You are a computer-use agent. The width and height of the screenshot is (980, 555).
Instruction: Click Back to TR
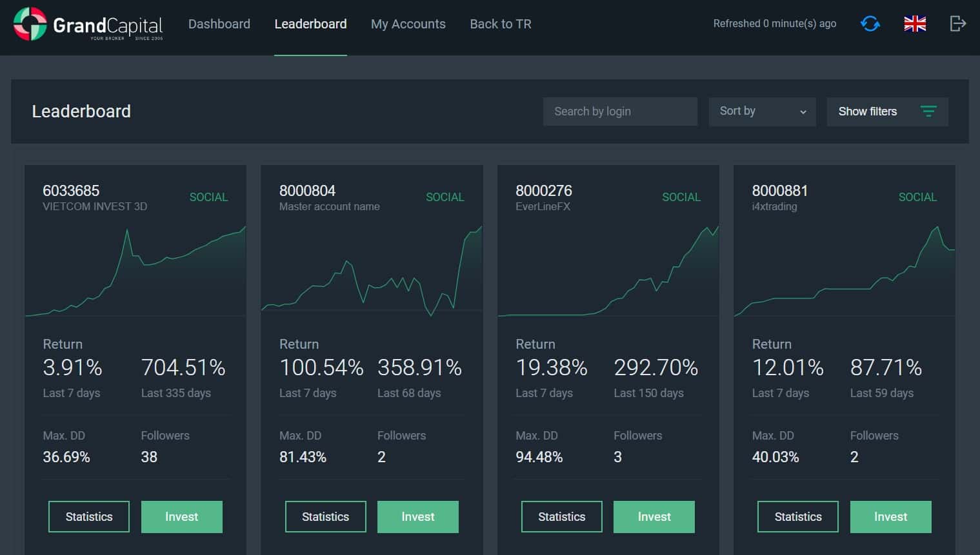point(501,24)
